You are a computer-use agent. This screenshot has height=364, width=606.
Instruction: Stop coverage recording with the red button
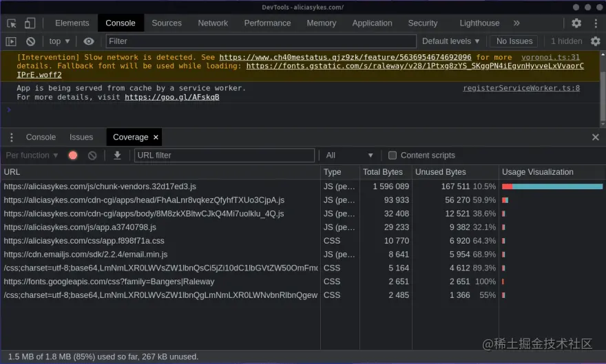tap(73, 156)
